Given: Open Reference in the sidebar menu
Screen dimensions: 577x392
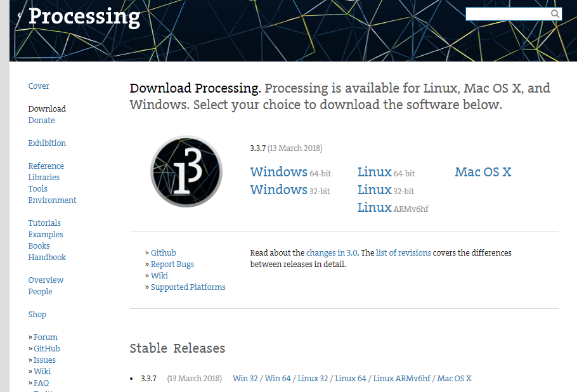Looking at the screenshot, I should pyautogui.click(x=46, y=166).
